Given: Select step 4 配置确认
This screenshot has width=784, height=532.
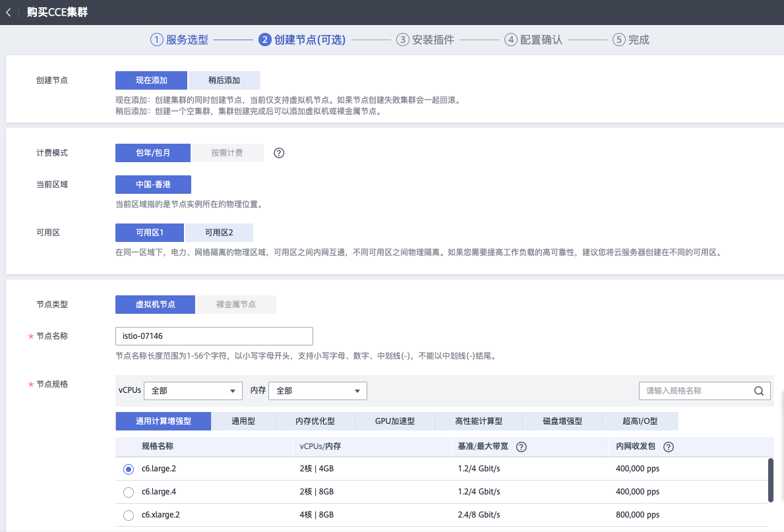Looking at the screenshot, I should pos(533,40).
